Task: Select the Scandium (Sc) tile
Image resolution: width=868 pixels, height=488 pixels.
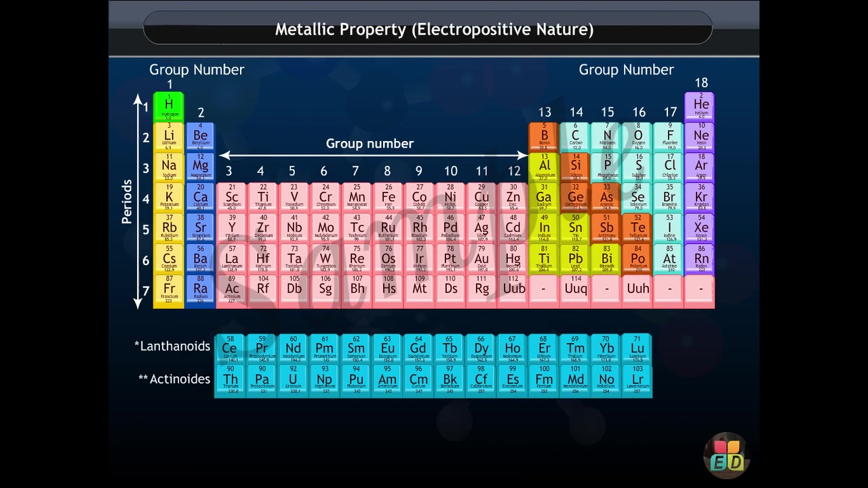Action: (x=232, y=198)
